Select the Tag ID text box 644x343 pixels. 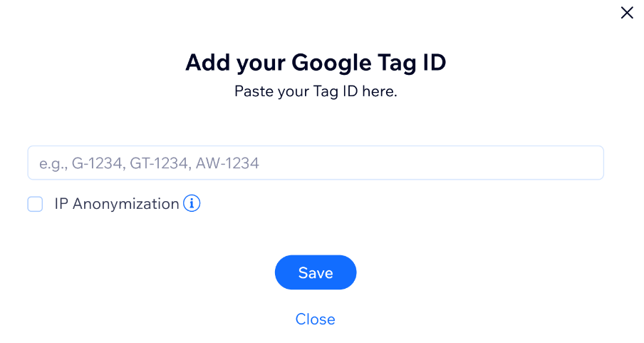click(316, 163)
